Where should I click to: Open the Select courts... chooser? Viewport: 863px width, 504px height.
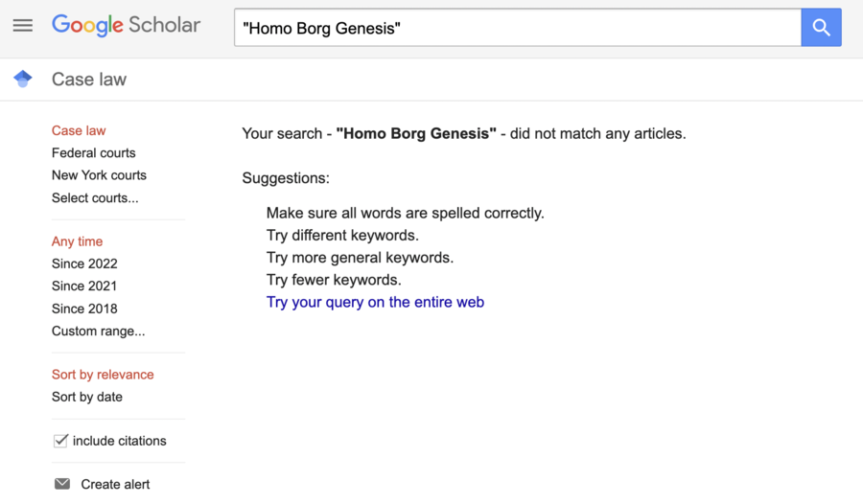click(95, 198)
